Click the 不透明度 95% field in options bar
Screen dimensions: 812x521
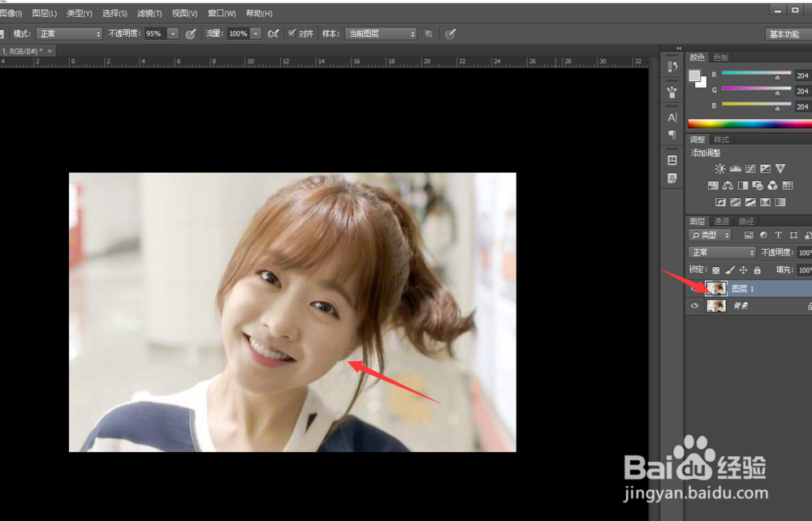[155, 33]
